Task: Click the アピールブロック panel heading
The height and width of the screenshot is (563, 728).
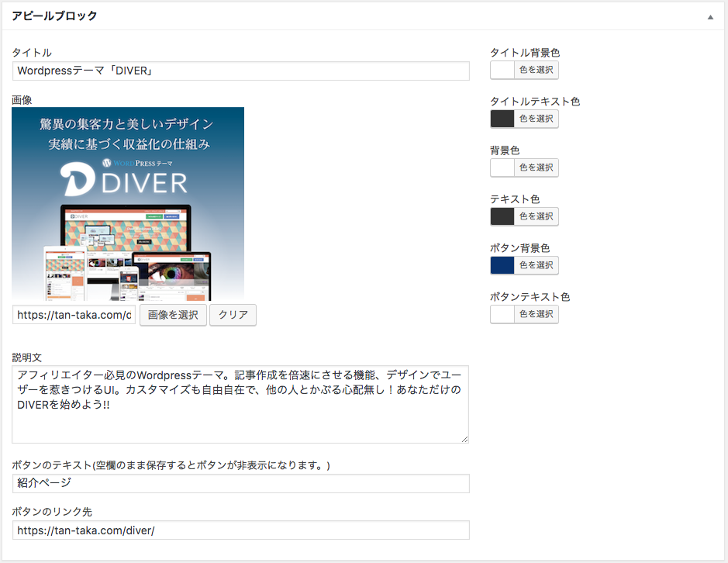Action: [x=54, y=16]
